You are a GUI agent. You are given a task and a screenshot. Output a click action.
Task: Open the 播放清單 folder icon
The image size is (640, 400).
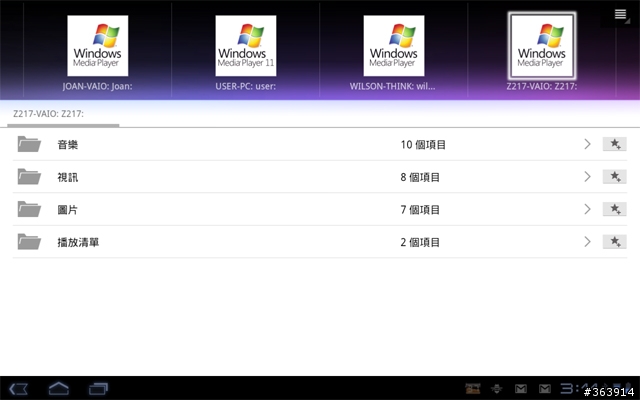pyautogui.click(x=29, y=242)
